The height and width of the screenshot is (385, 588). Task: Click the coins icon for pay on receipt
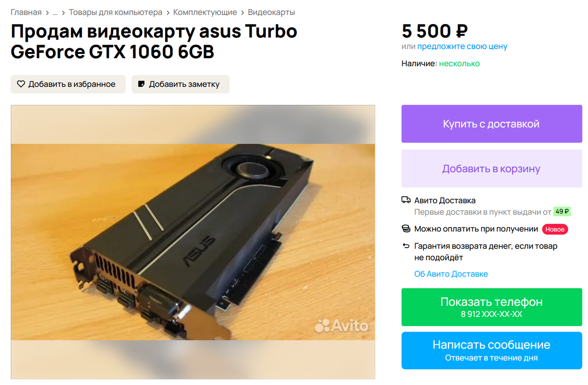[x=406, y=229]
